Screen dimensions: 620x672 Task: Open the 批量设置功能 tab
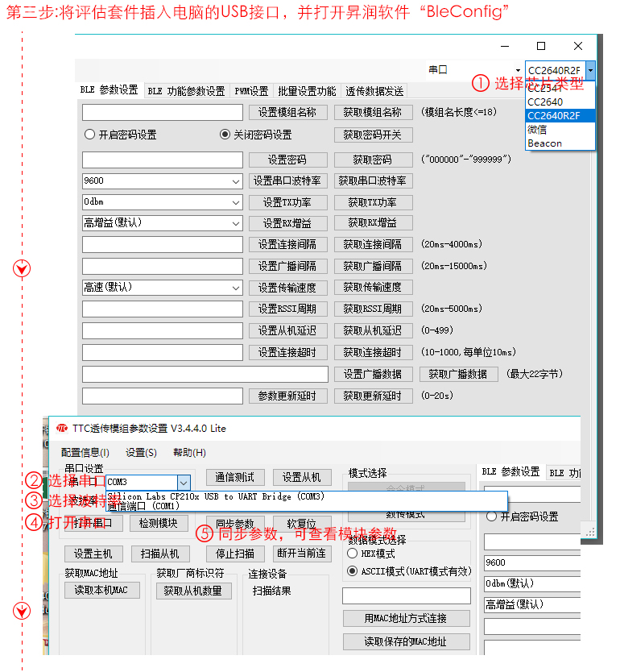click(307, 91)
